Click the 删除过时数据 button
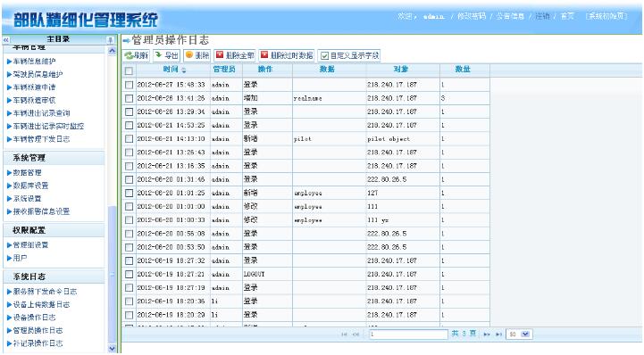Image resolution: width=644 pixels, height=355 pixels. [286, 55]
